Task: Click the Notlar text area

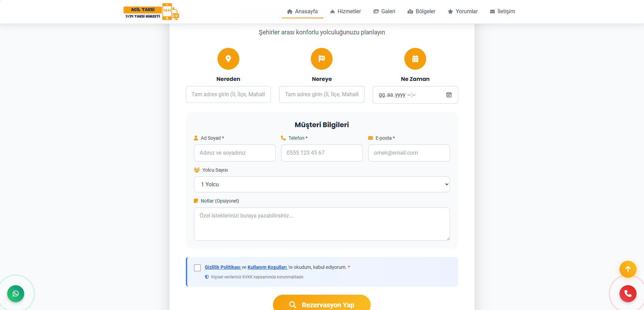Action: pos(322,224)
